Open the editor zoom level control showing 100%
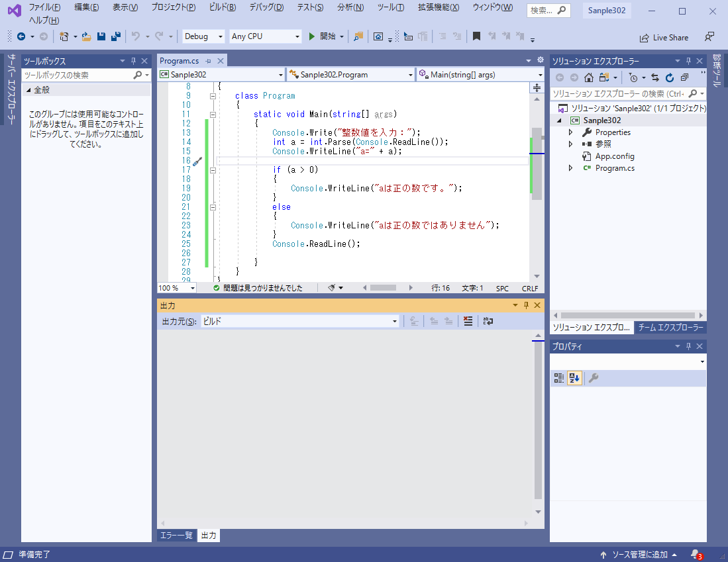This screenshot has height=562, width=728. pyautogui.click(x=174, y=287)
